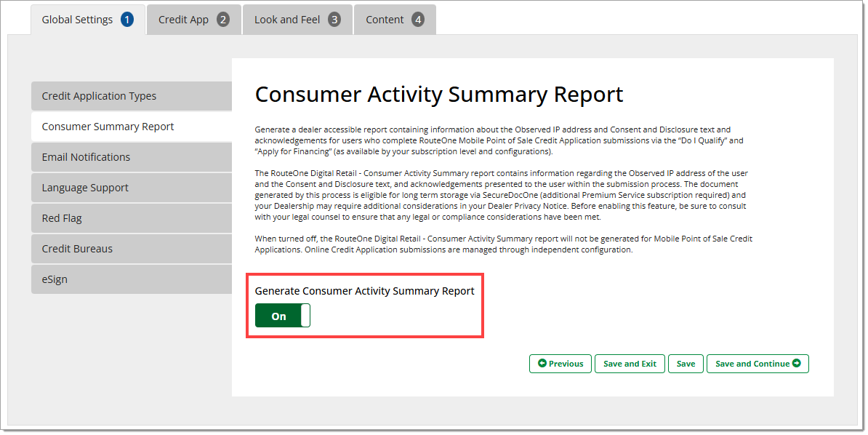Image resolution: width=868 pixels, height=435 pixels.
Task: Go to Language Support settings
Action: pyautogui.click(x=131, y=188)
